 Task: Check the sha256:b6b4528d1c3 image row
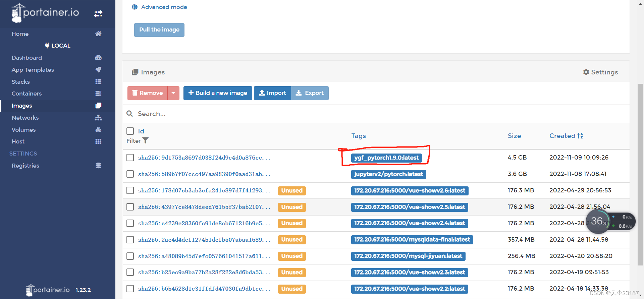[130, 289]
